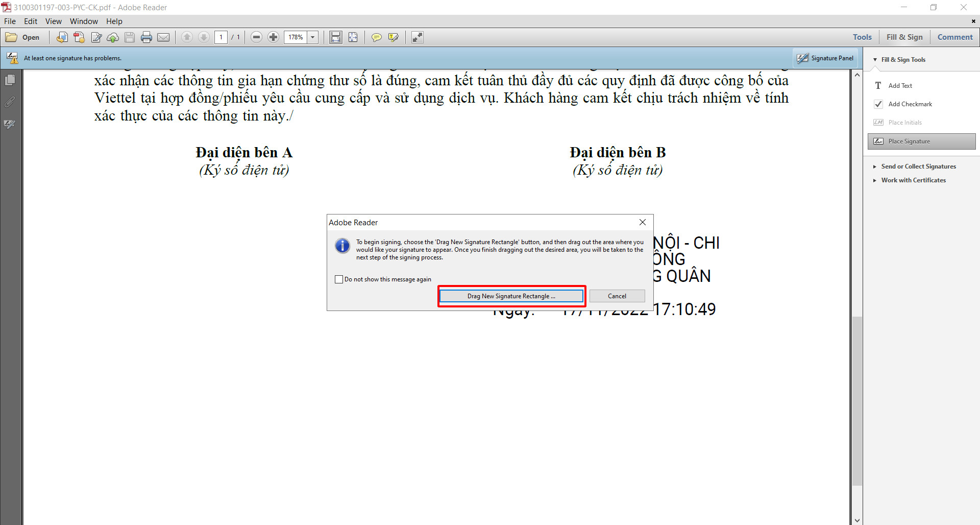Switch to the Comment pane tab
The width and height of the screenshot is (980, 525).
[954, 37]
